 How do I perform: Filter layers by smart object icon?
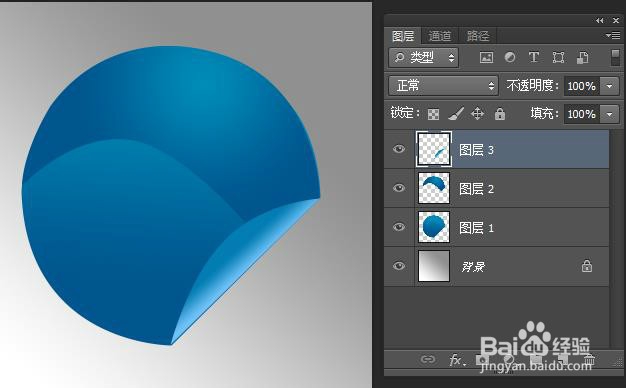582,57
